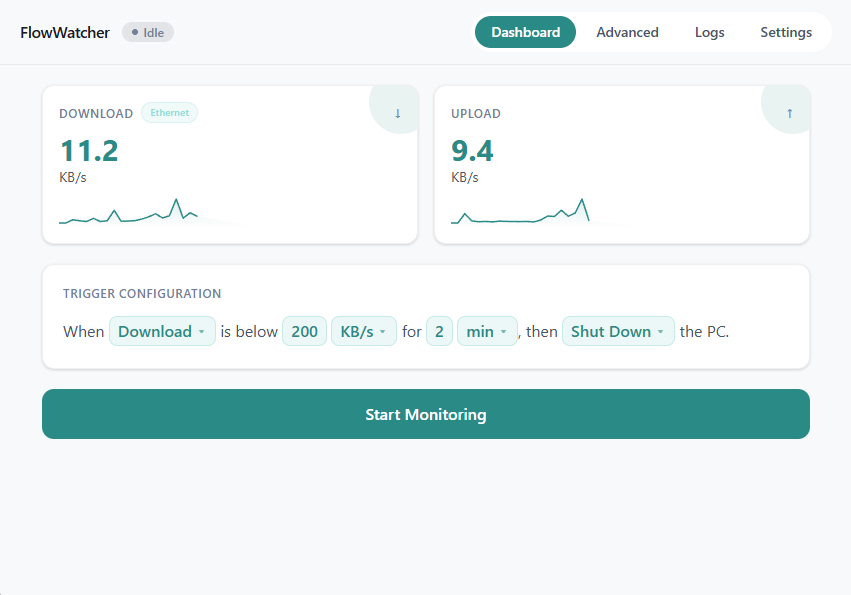This screenshot has height=595, width=851.
Task: Click the 200 threshold value field
Action: tap(304, 331)
